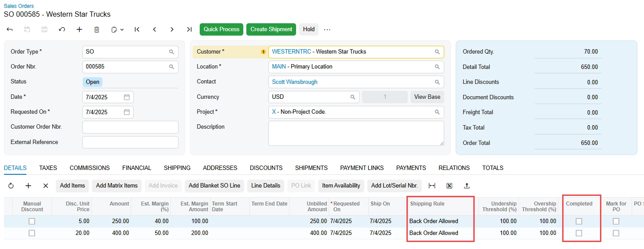Click the customer warning icon
This screenshot has width=644, height=249.
click(x=263, y=52)
